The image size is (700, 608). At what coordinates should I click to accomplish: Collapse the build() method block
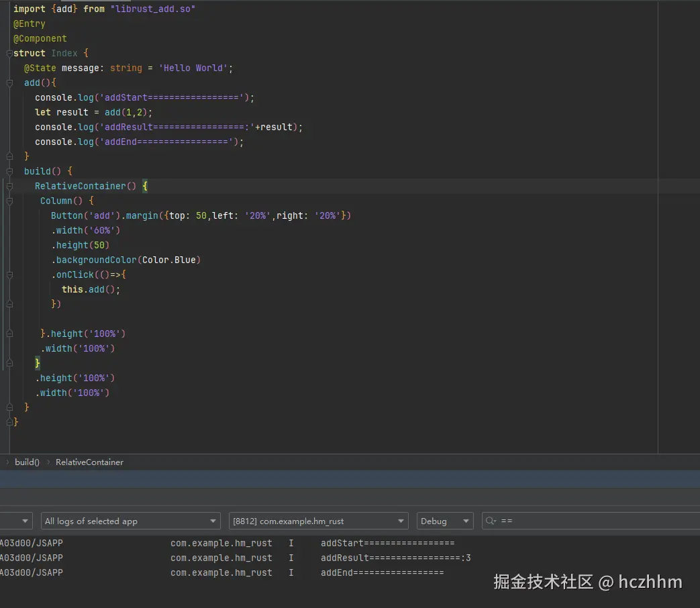pos(9,171)
